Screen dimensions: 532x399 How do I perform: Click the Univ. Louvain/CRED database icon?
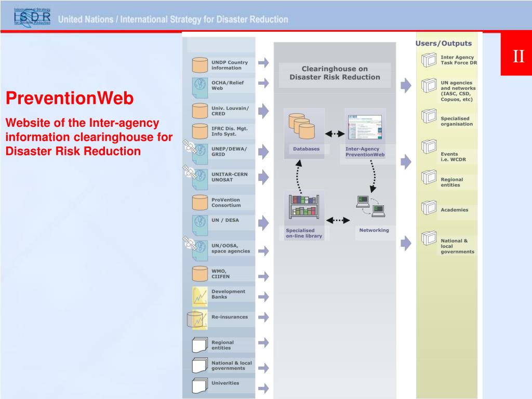(200, 111)
